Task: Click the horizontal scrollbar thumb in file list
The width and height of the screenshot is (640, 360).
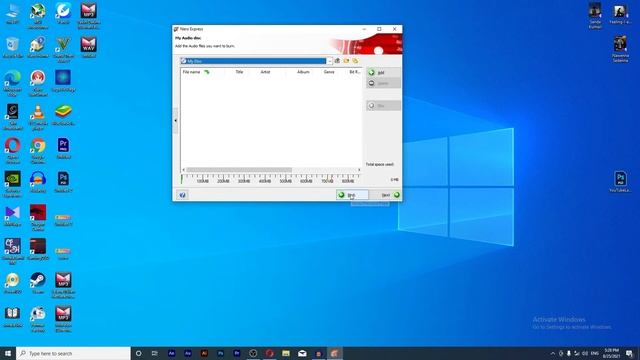Action: click(239, 170)
